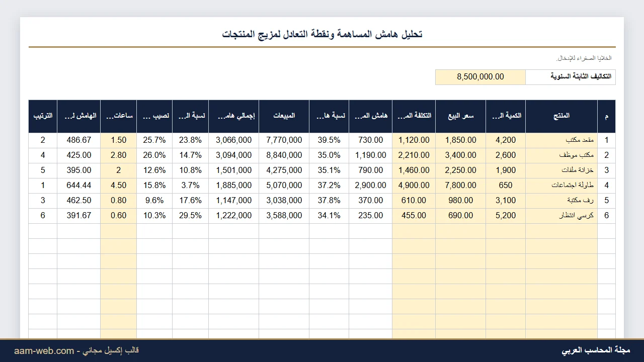
Task: Click margin ratio cell 39.5%
Action: 329,140
